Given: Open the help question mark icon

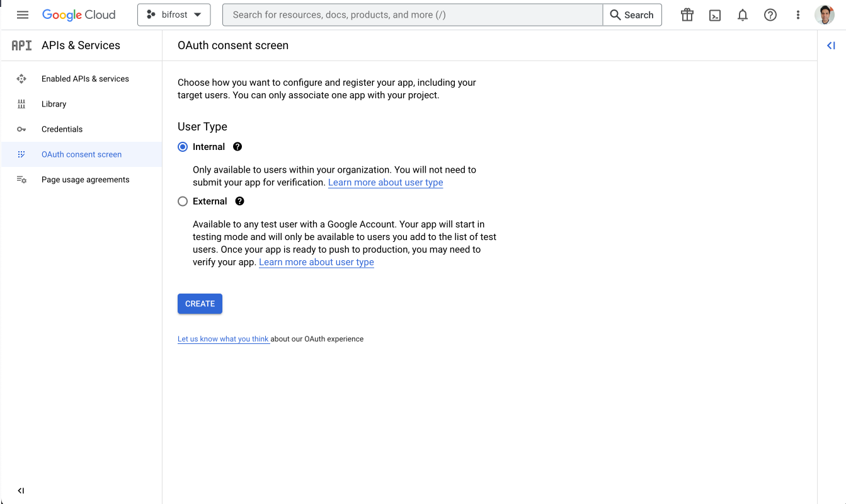Looking at the screenshot, I should point(770,15).
